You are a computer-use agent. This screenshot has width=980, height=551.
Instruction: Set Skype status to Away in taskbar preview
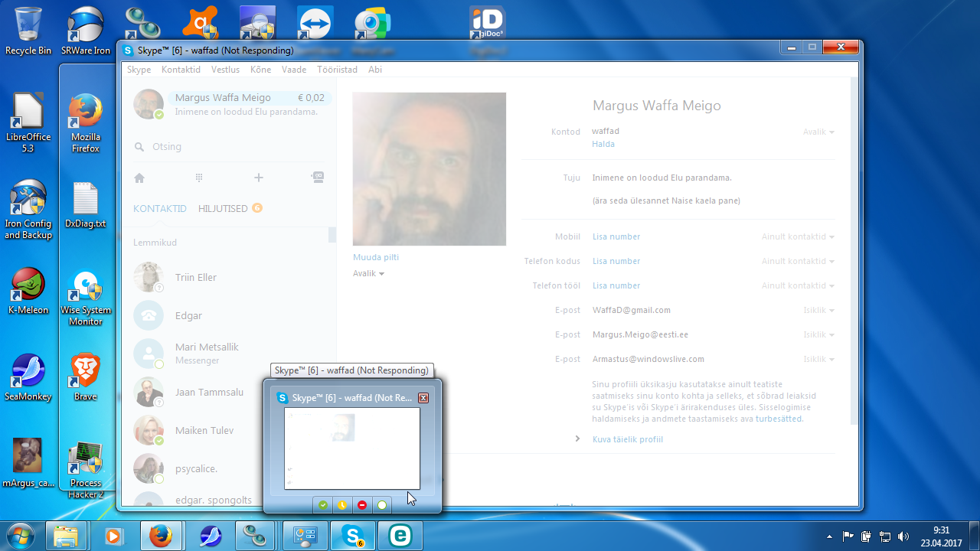click(342, 505)
